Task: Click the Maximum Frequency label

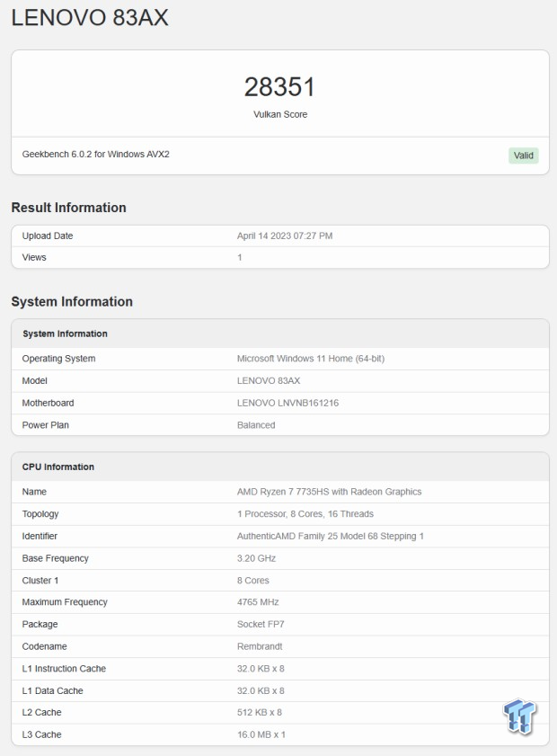Action: 65,602
